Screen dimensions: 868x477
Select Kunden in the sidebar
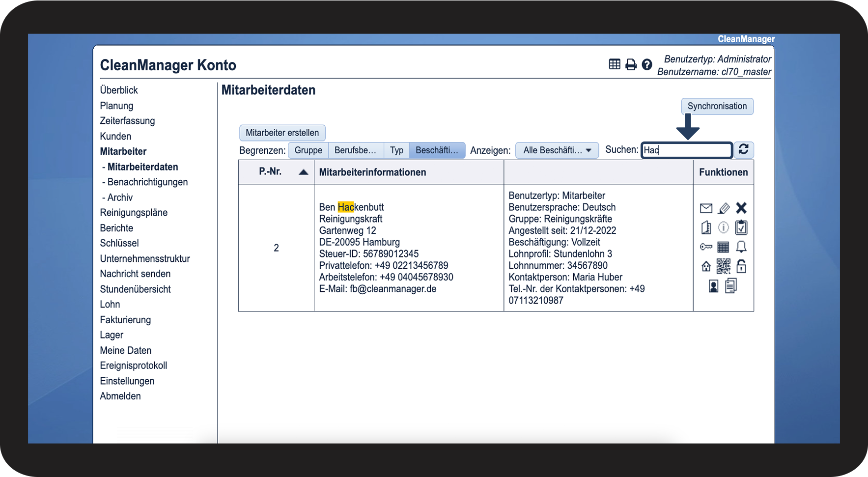[x=115, y=136]
